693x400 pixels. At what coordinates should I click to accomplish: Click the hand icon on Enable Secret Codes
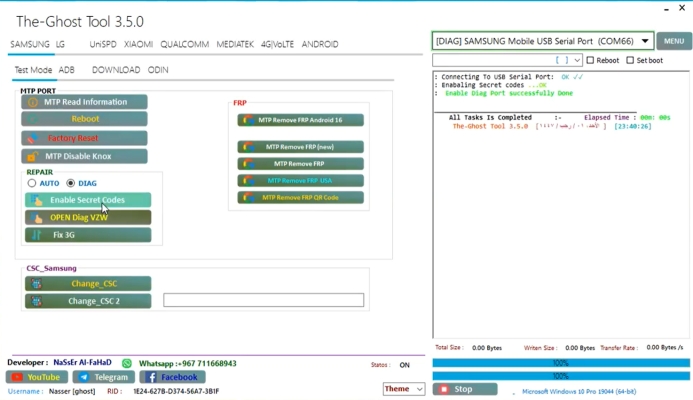click(37, 200)
